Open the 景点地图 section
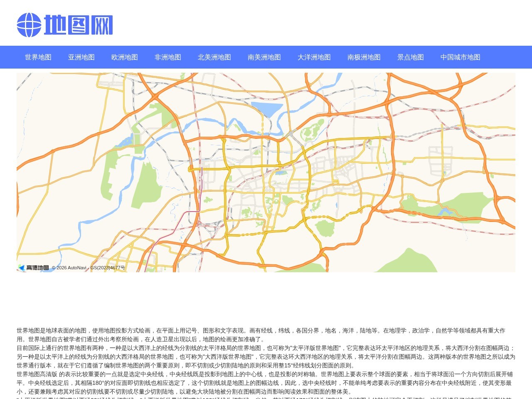532x399 pixels. 410,57
